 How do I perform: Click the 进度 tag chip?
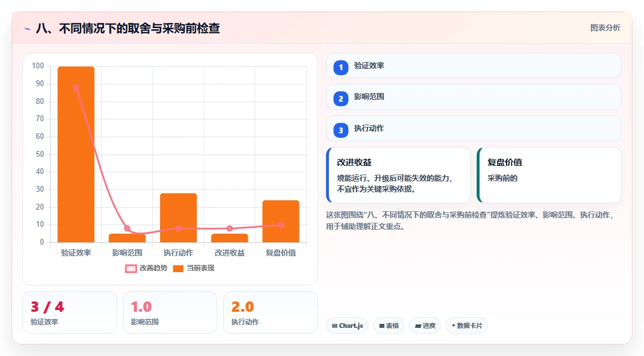tap(425, 326)
